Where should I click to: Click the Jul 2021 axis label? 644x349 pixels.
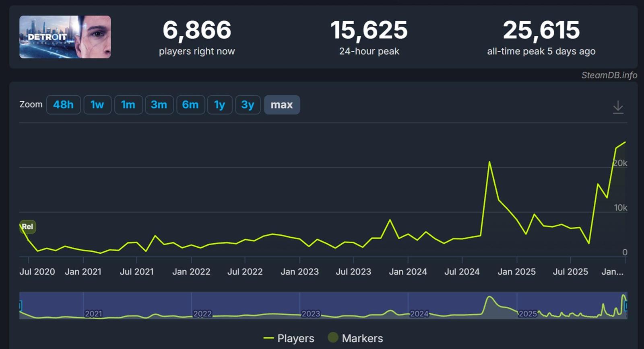137,272
